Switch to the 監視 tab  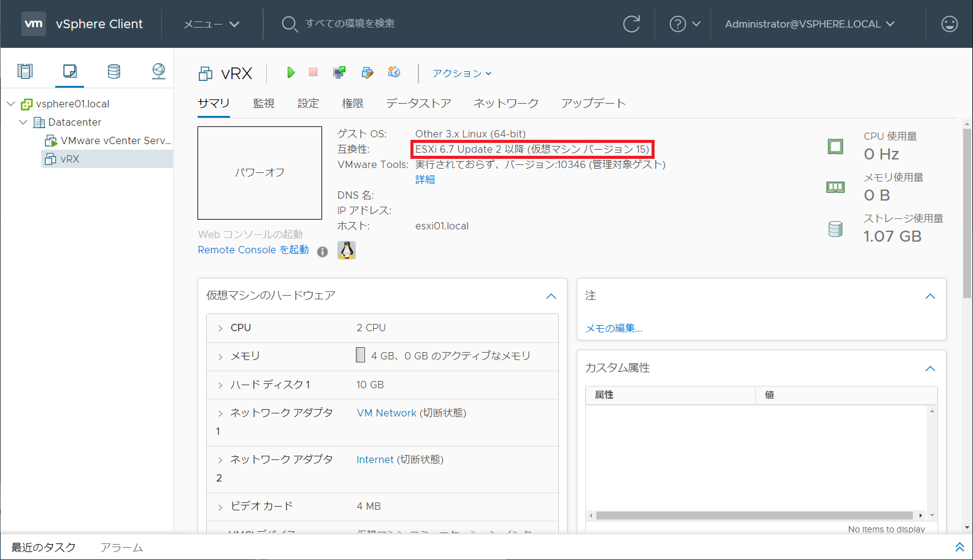tap(264, 103)
